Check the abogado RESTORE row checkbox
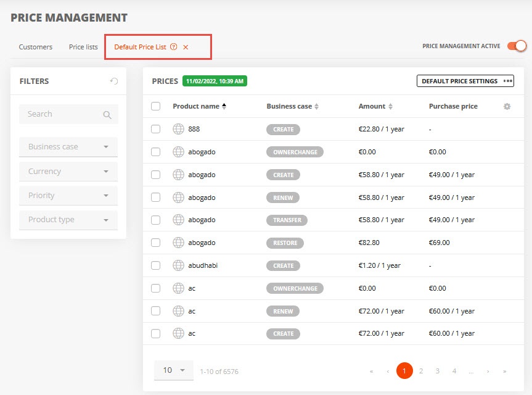The image size is (532, 395). 156,243
